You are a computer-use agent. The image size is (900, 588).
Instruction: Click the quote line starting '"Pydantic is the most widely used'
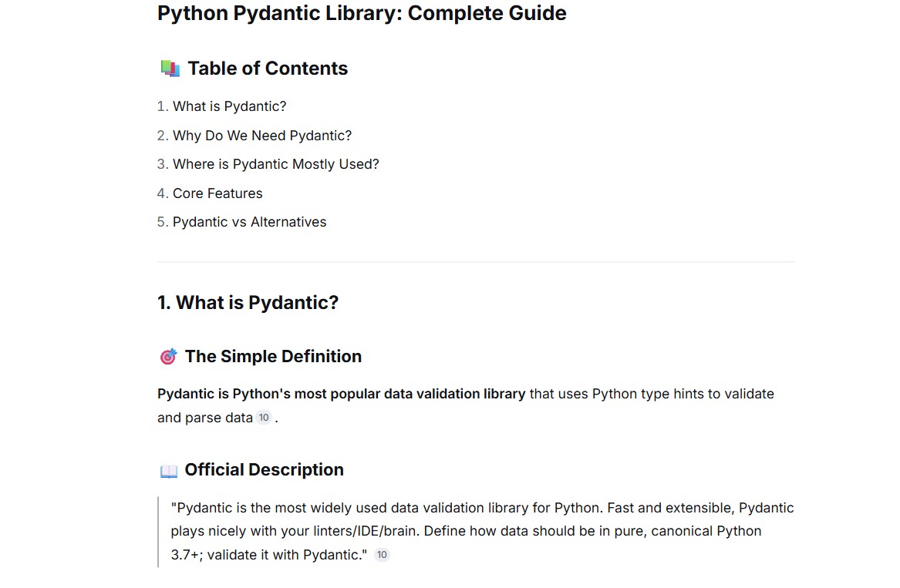(x=482, y=508)
